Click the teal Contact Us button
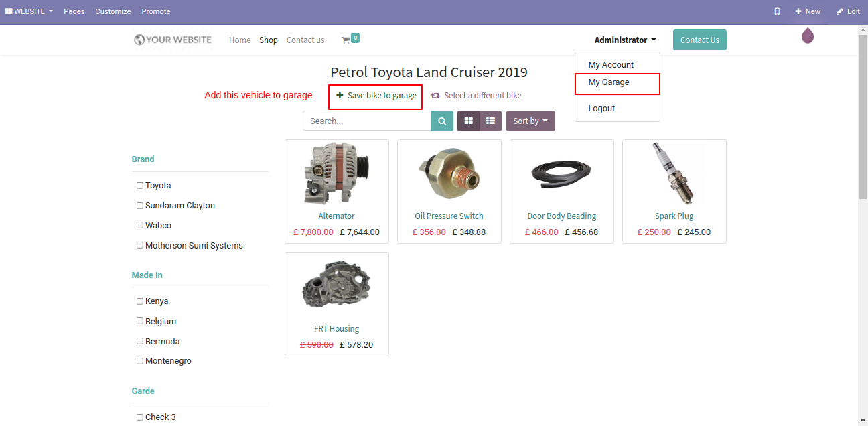The image size is (868, 426). [x=700, y=40]
